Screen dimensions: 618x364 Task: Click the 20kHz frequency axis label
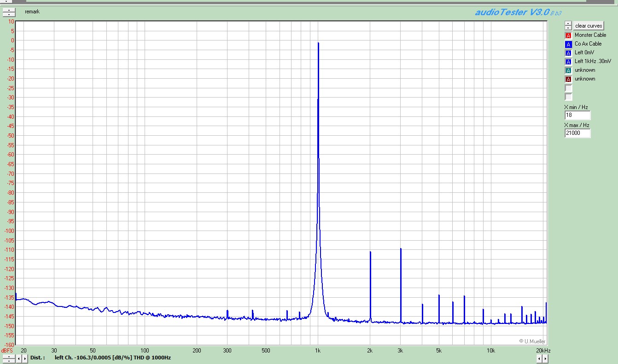[543, 351]
